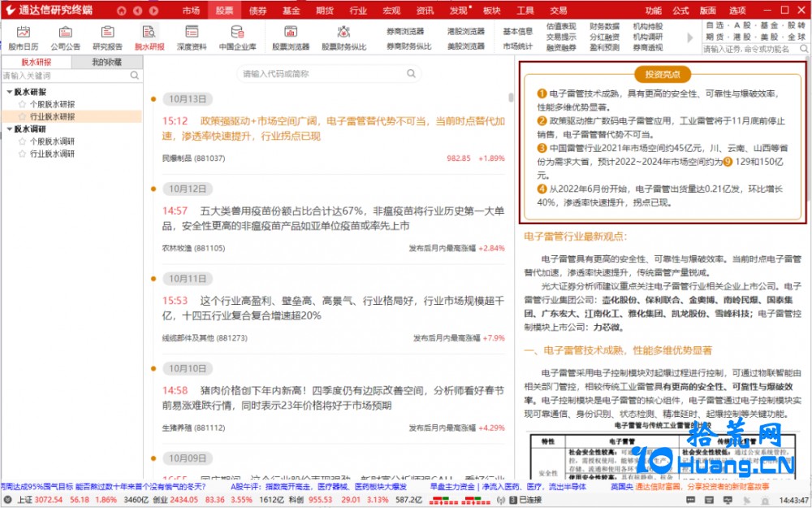Screen dimensions: 812x508
Task: Star the 个股脱水调研 item
Action: (22, 141)
